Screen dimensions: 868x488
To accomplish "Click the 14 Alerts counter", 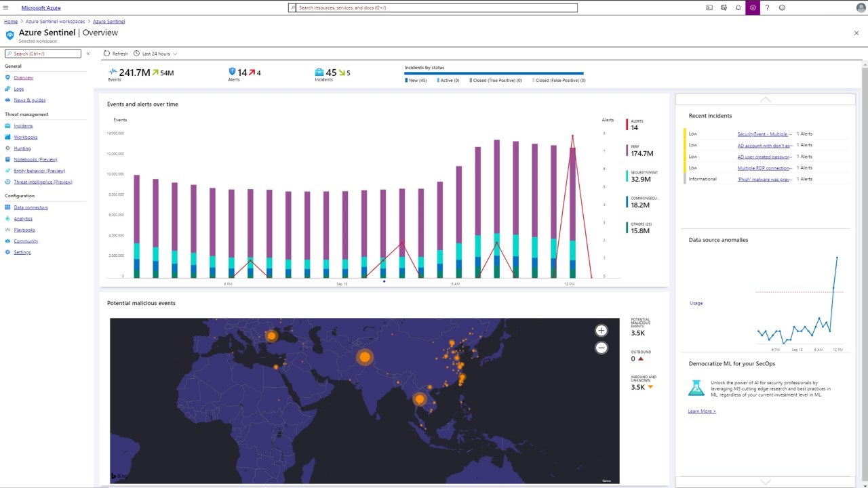I will pos(245,74).
